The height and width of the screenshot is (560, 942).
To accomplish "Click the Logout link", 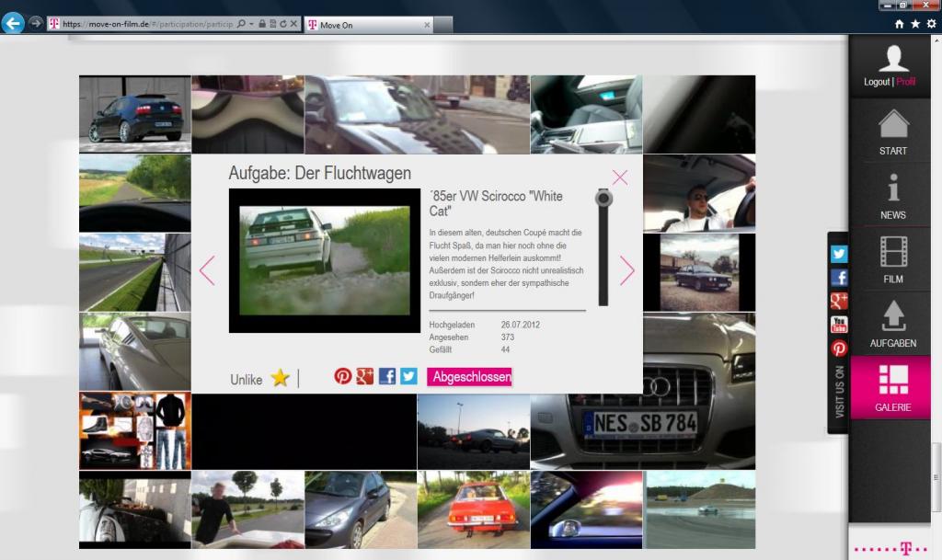I will tap(877, 82).
